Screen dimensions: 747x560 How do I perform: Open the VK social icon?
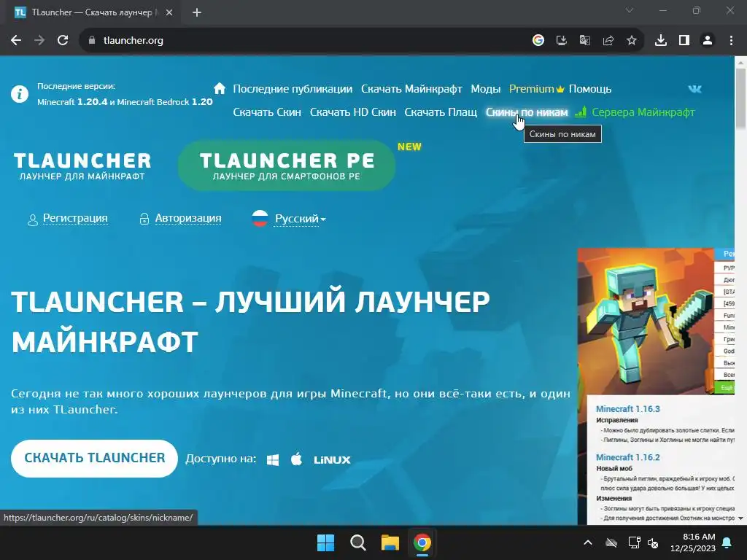694,89
